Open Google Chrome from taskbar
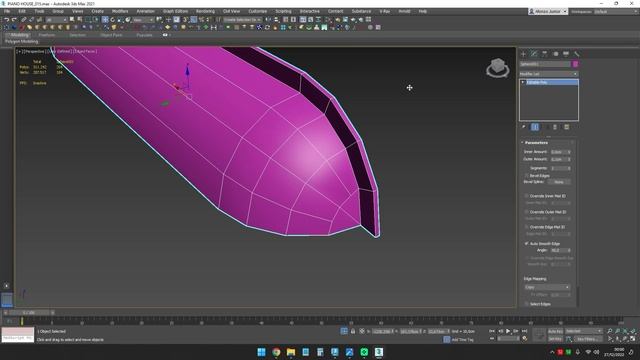This screenshot has height=360, width=640. coord(276,352)
